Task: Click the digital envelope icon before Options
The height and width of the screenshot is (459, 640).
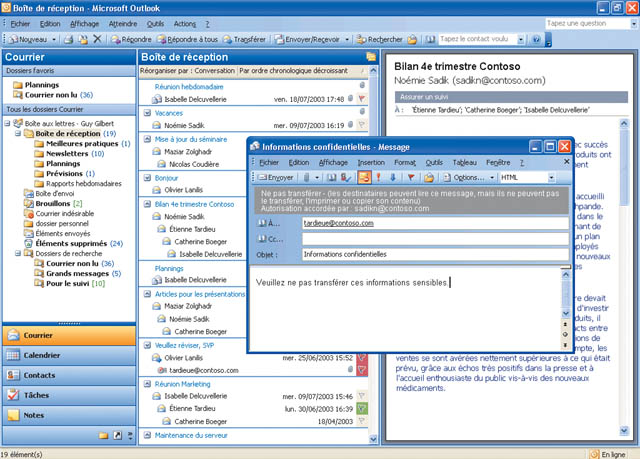Action: [x=429, y=177]
